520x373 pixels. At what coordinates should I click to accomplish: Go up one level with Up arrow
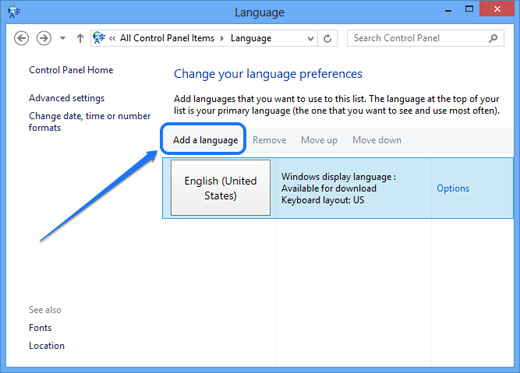tap(80, 38)
